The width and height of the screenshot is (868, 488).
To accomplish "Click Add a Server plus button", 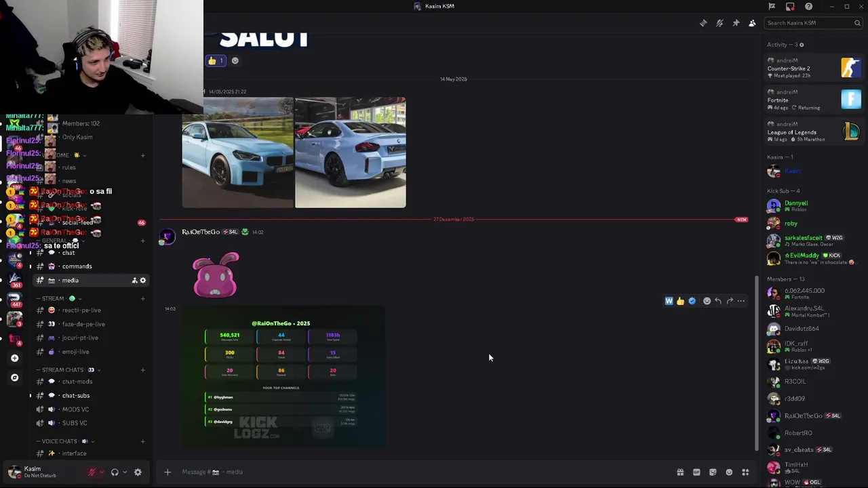I will [14, 358].
